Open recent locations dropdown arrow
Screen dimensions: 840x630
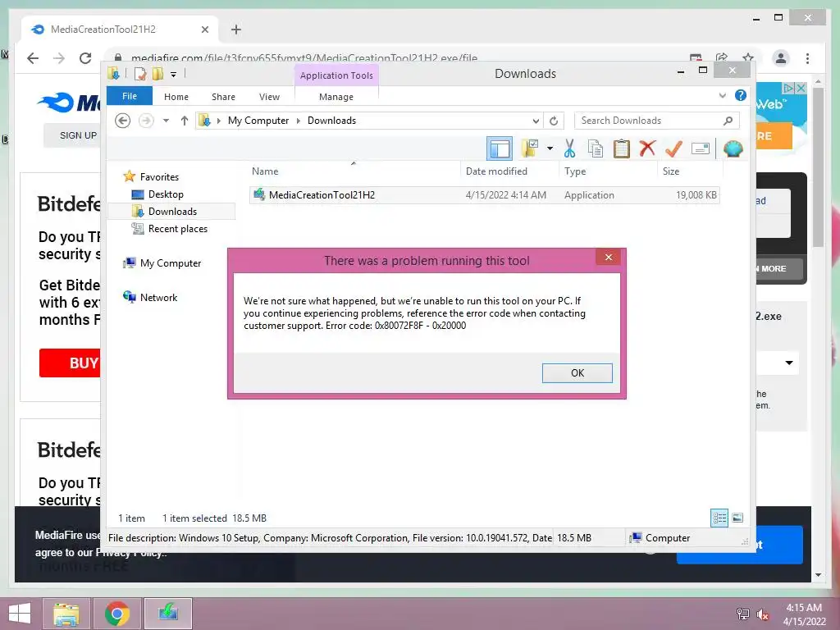[166, 121]
